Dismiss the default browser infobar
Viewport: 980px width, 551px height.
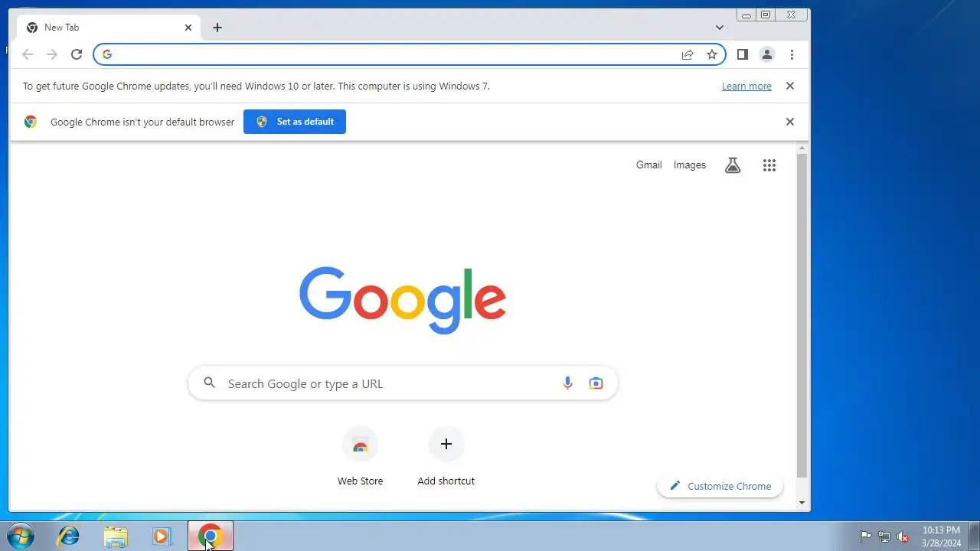pos(790,122)
